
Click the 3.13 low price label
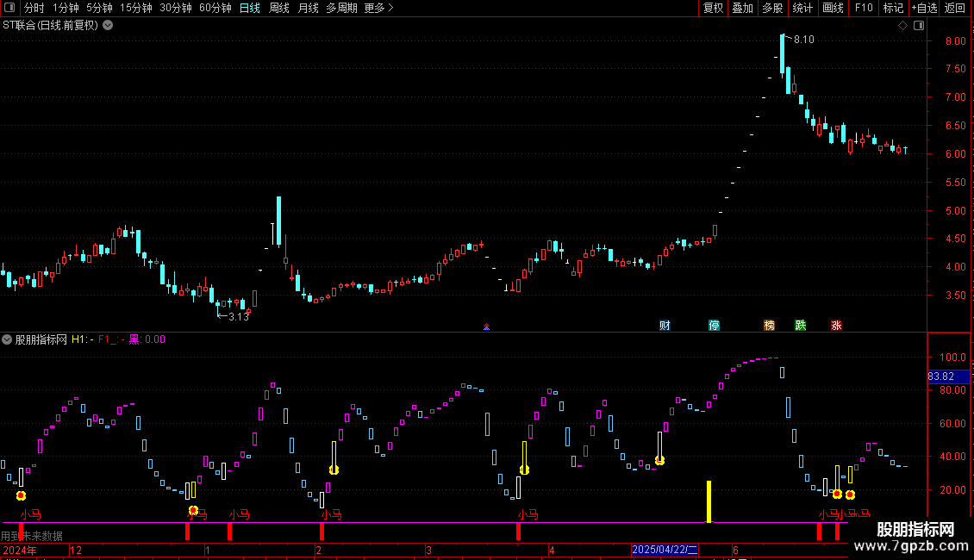point(239,317)
